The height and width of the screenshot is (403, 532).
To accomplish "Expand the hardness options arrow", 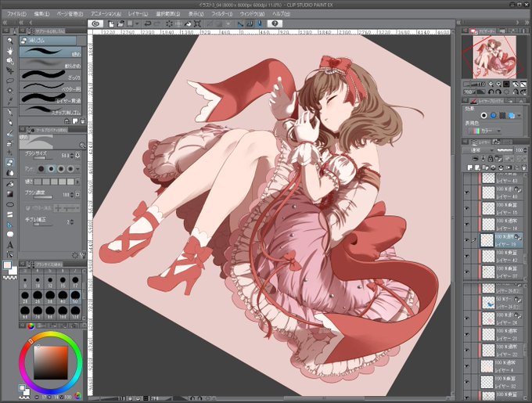I will (x=78, y=182).
